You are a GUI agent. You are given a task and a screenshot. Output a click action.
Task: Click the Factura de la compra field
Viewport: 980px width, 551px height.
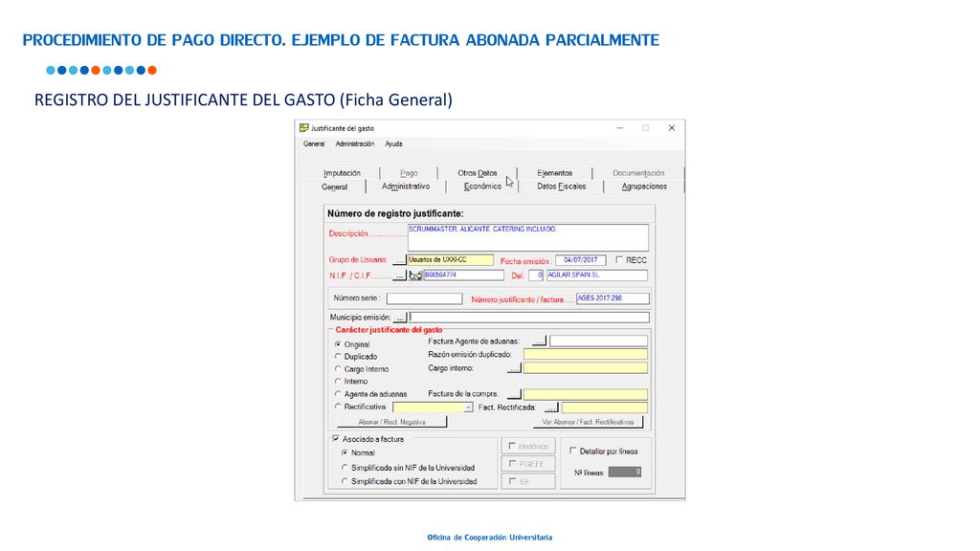[x=586, y=394]
